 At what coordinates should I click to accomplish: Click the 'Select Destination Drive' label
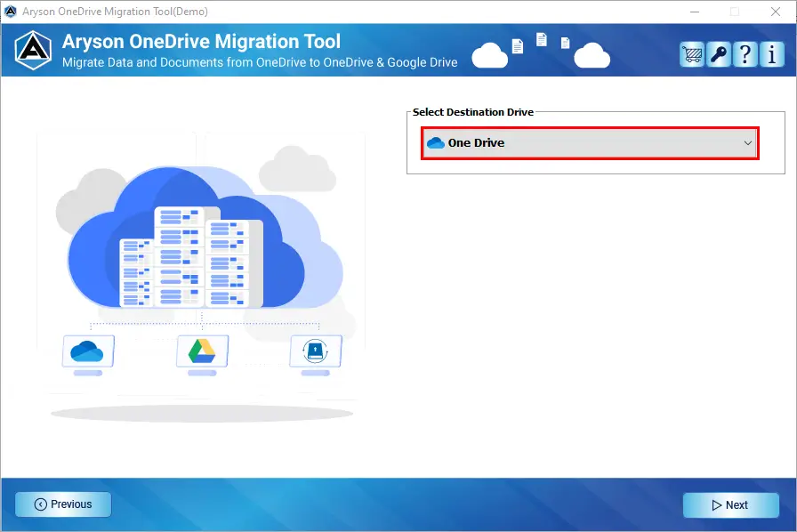(x=472, y=112)
